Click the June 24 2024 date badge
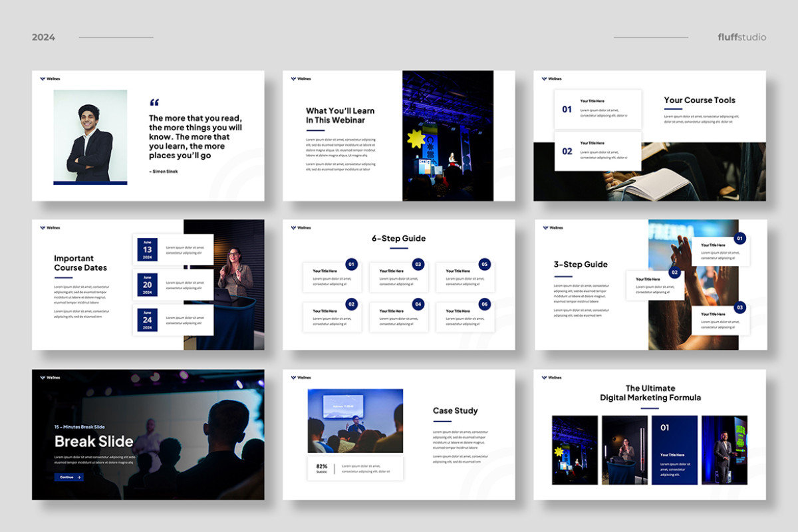This screenshot has width=798, height=532. tap(147, 320)
